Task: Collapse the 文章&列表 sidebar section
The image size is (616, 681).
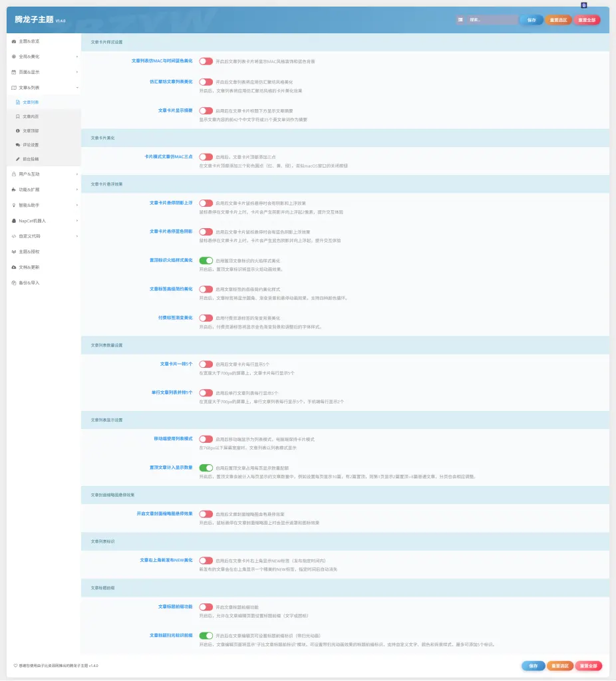Action: [44, 88]
